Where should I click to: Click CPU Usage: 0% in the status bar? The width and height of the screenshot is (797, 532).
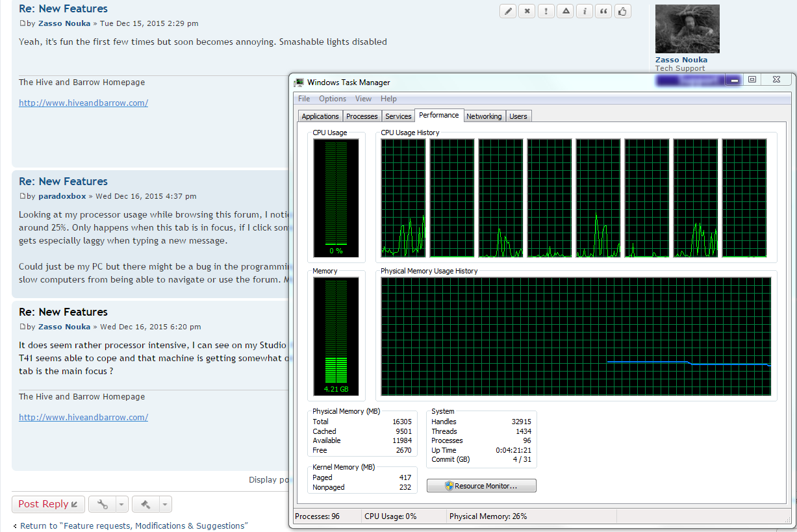click(x=390, y=516)
